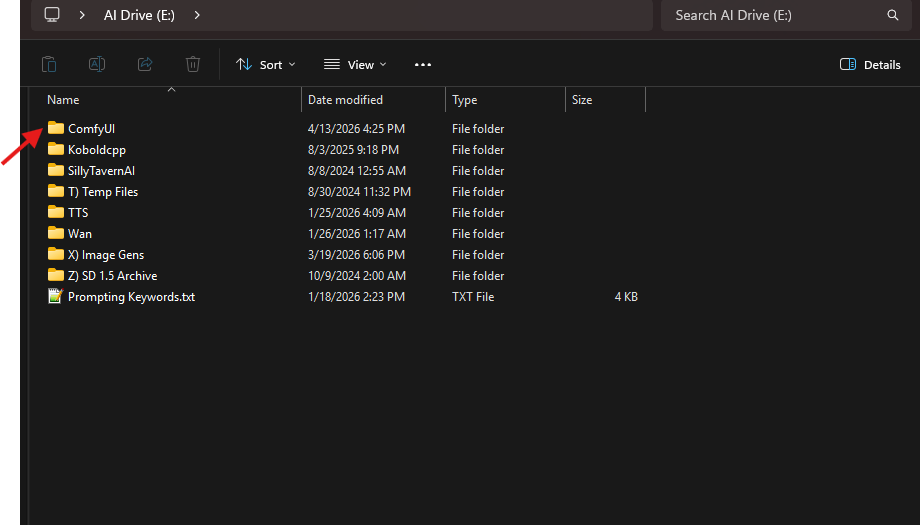Select the Prompting Keywords.txt file name
The image size is (920, 525).
pos(131,297)
